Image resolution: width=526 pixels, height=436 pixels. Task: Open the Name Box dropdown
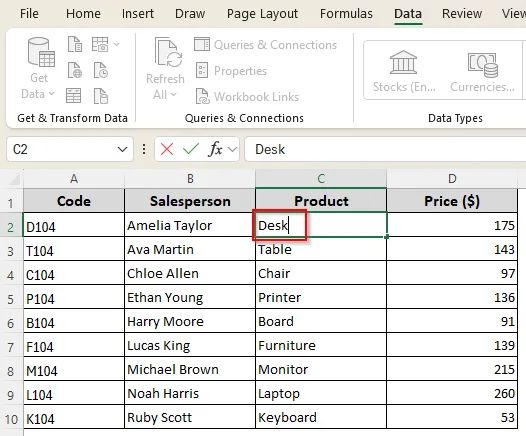[x=122, y=149]
